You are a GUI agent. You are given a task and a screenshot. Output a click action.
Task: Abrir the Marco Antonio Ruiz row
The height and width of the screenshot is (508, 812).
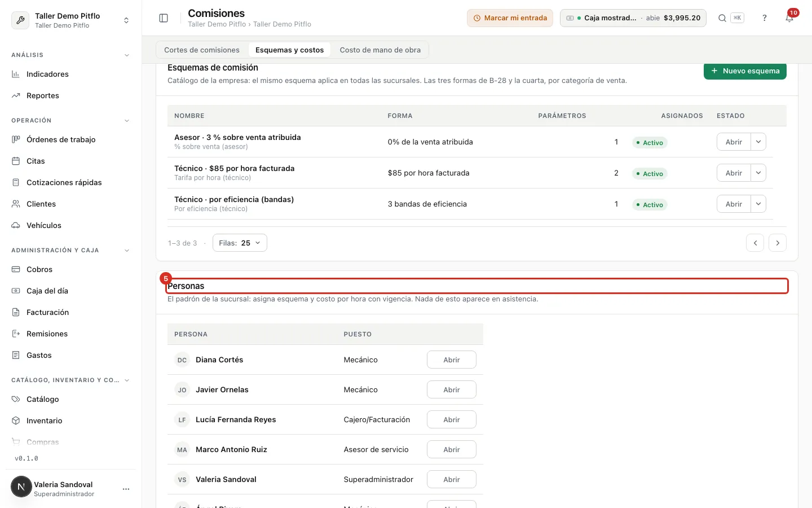[x=451, y=449]
